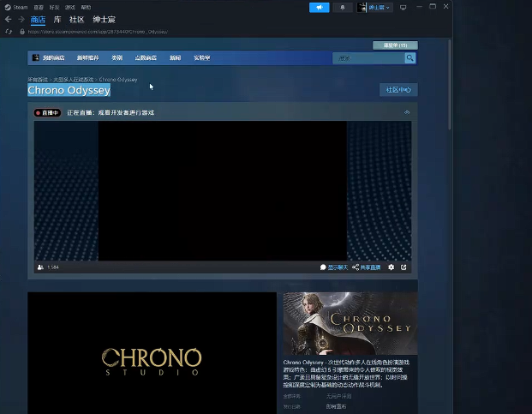Open broadcast settings gear icon
The image size is (532, 414).
coord(392,267)
